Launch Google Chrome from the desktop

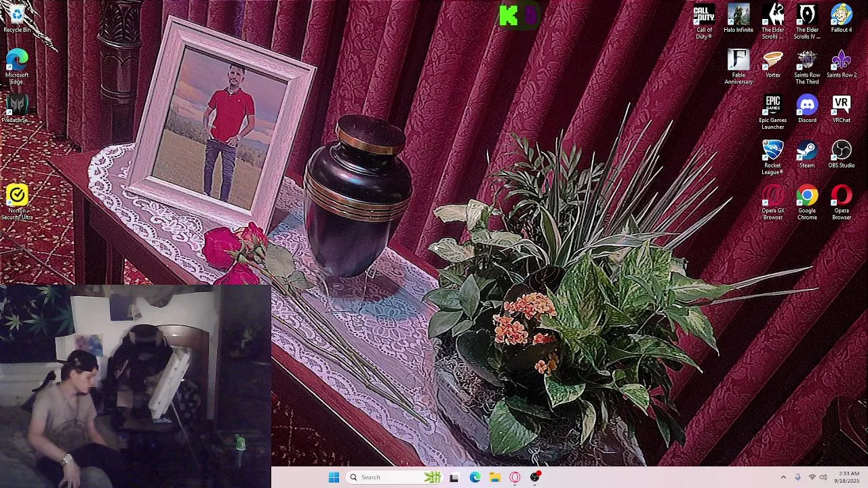pos(807,202)
